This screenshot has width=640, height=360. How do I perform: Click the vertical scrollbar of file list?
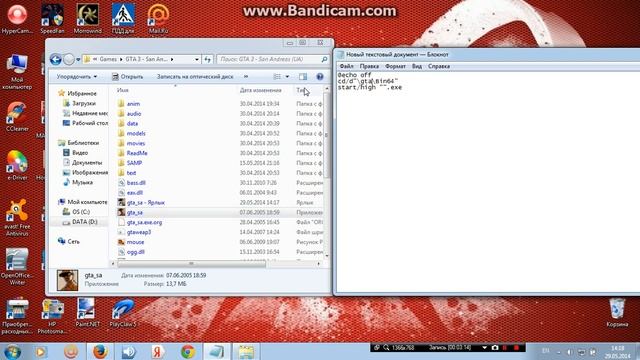tap(327, 135)
